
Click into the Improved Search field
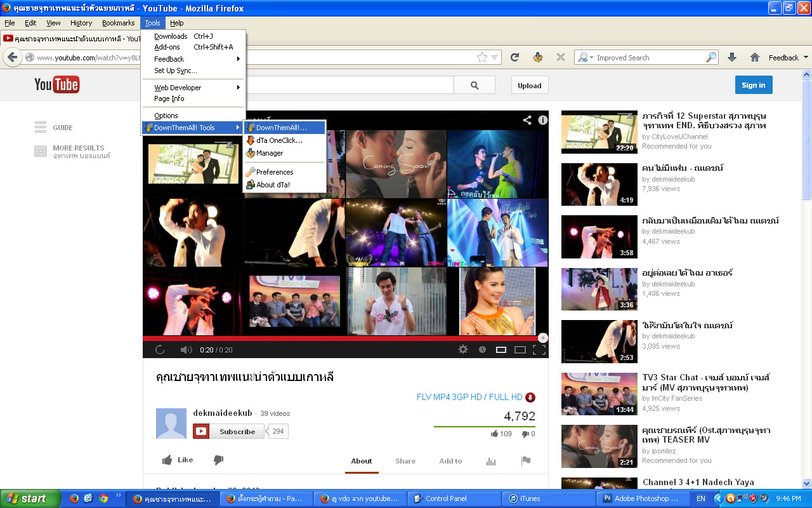pos(650,57)
